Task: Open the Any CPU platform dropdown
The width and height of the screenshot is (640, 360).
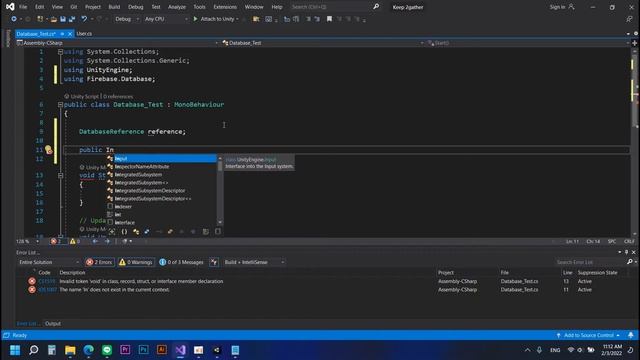Action: click(166, 19)
